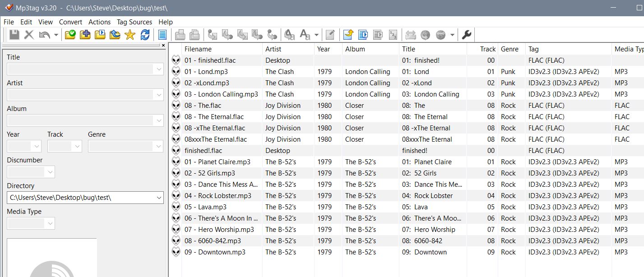The height and width of the screenshot is (277, 644).
Task: Open the Actions menu
Action: [100, 22]
